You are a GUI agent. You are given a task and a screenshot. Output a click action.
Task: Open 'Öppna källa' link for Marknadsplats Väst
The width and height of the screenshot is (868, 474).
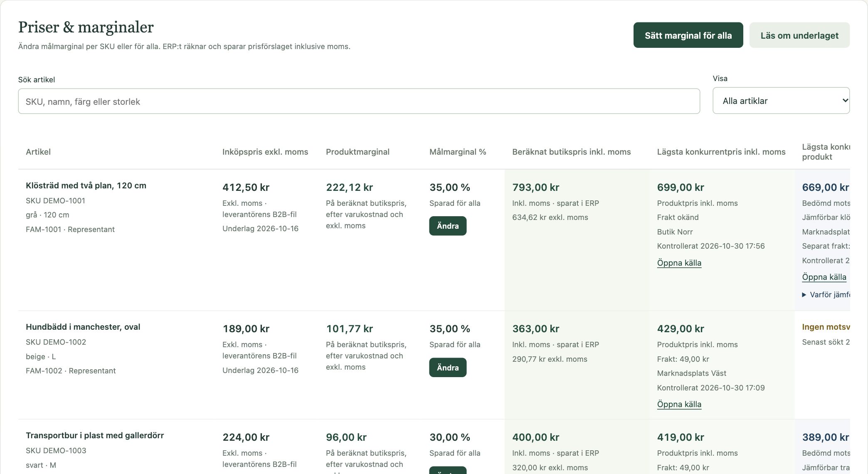[x=679, y=404]
